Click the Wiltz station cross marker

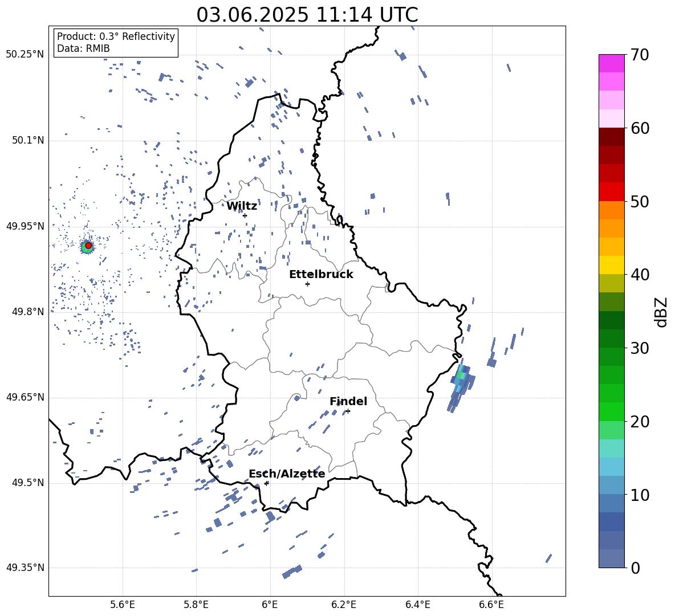(x=245, y=215)
